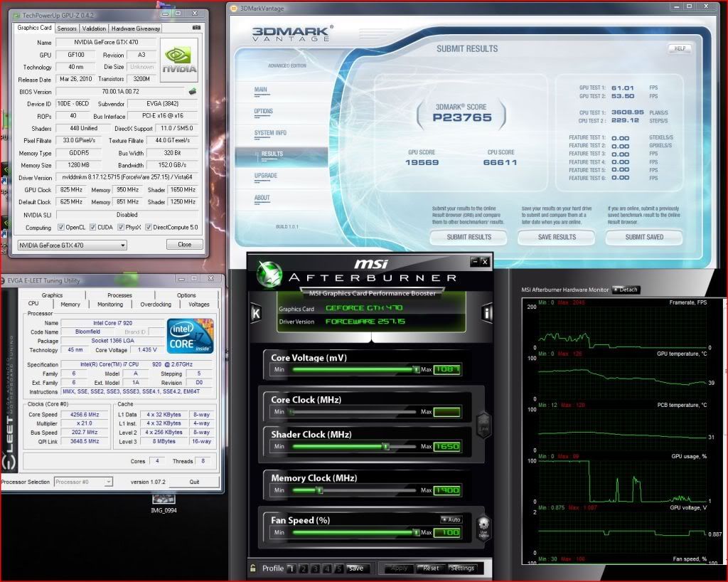Screen dimensions: 728x582
Task: Click the BIOS save chip icon
Action: coord(191,92)
